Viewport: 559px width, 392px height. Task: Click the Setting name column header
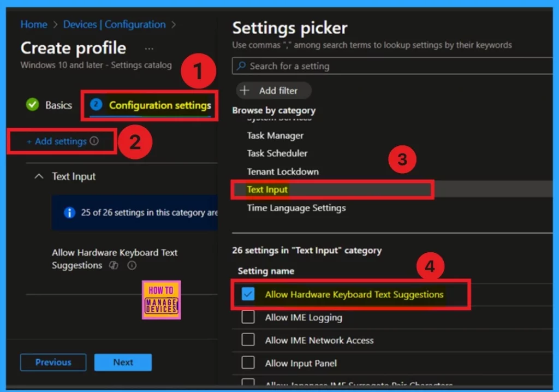coord(266,271)
